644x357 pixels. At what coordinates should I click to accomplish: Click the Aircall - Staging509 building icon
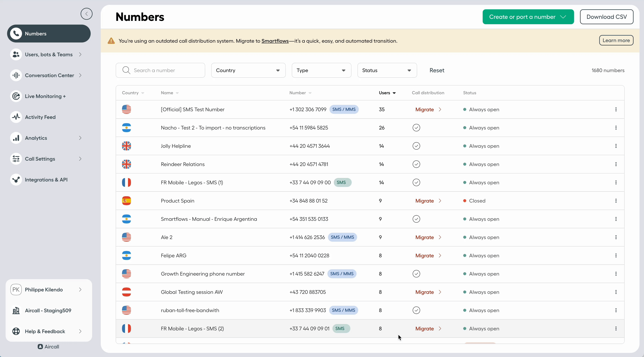coord(16,311)
